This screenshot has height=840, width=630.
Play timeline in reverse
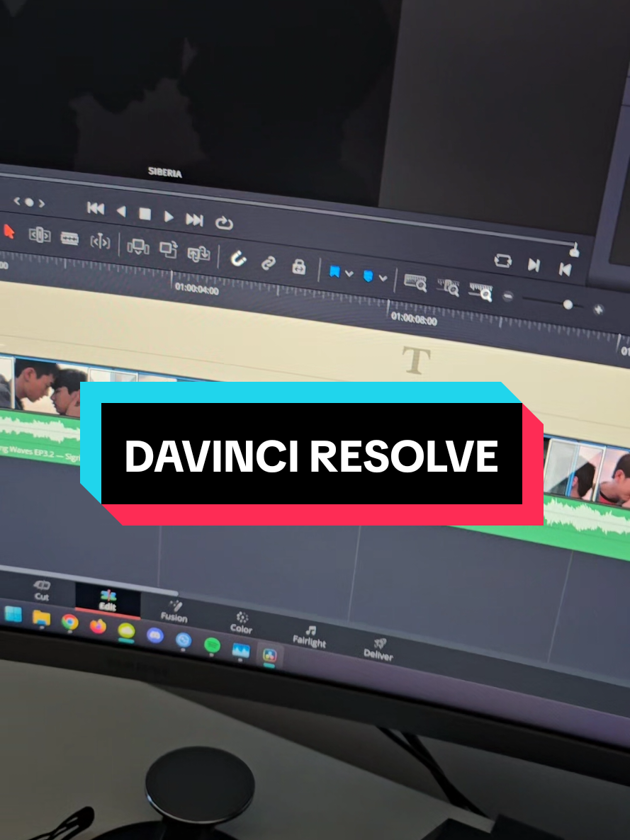pos(121,211)
